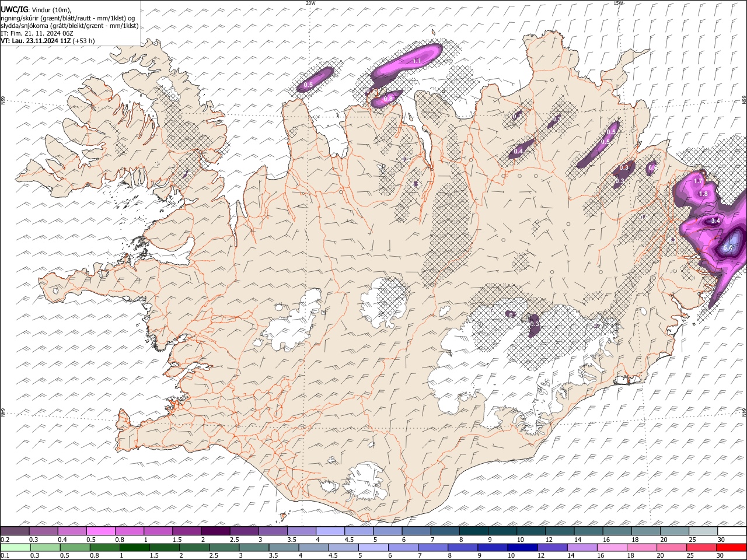Click the '3.4' precipitation value on the map
747x560 pixels.
(x=715, y=221)
